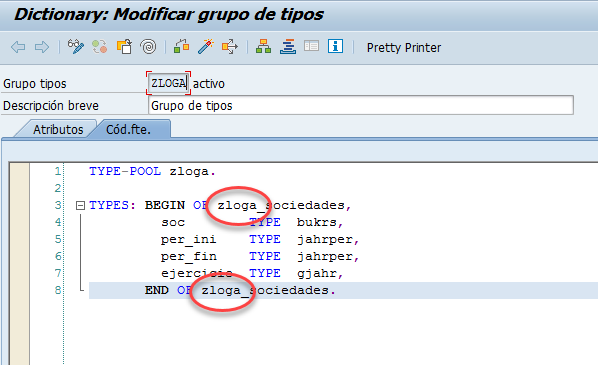
Task: Click the 'gjahr' type on line 7
Action: 317,273
